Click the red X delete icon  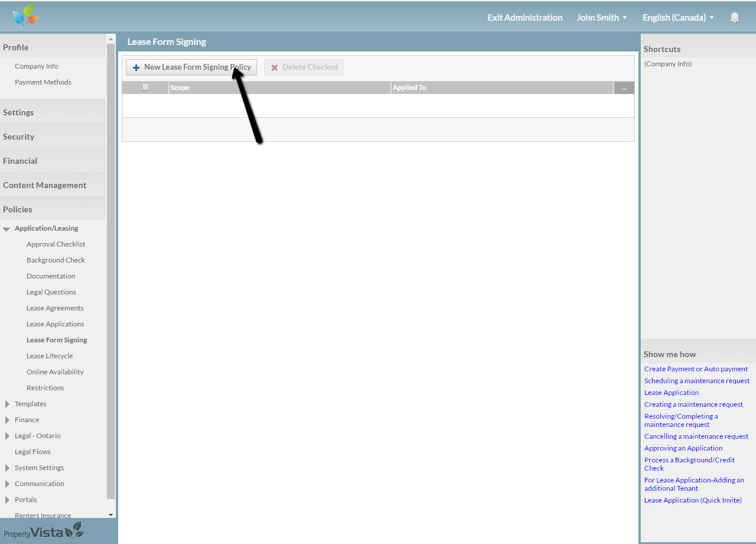coord(274,67)
